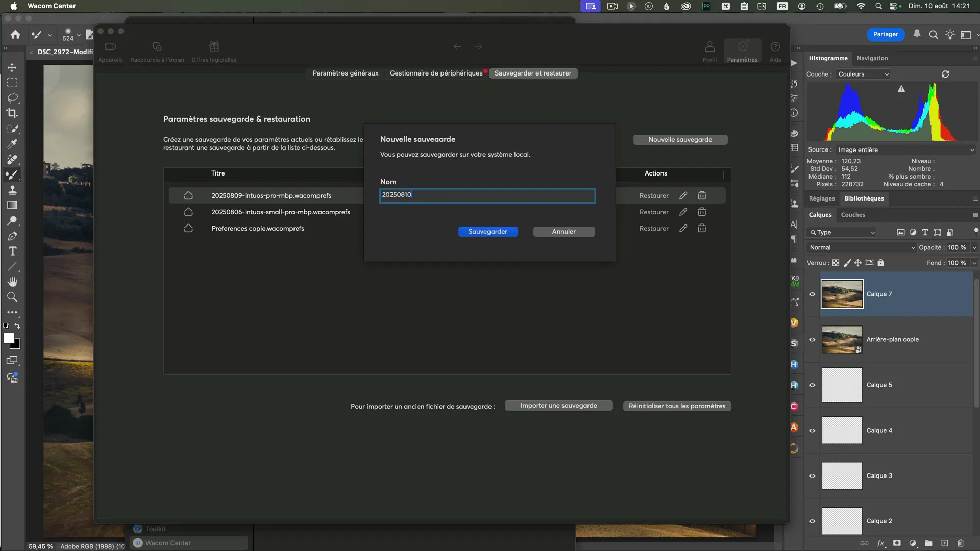Switch to the Couches tab
980x551 pixels.
[x=853, y=215]
